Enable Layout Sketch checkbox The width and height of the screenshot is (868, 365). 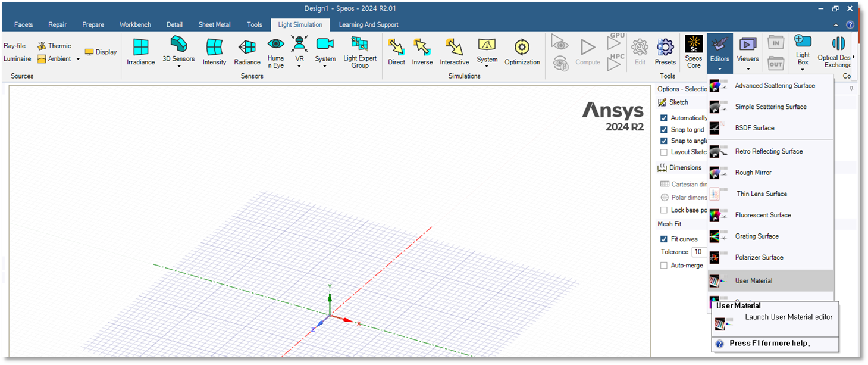664,152
